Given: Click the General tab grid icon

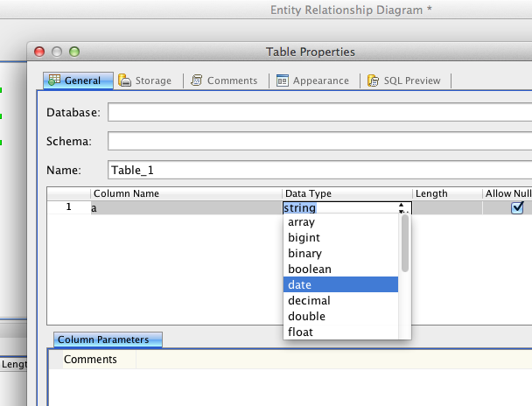Looking at the screenshot, I should (x=54, y=80).
